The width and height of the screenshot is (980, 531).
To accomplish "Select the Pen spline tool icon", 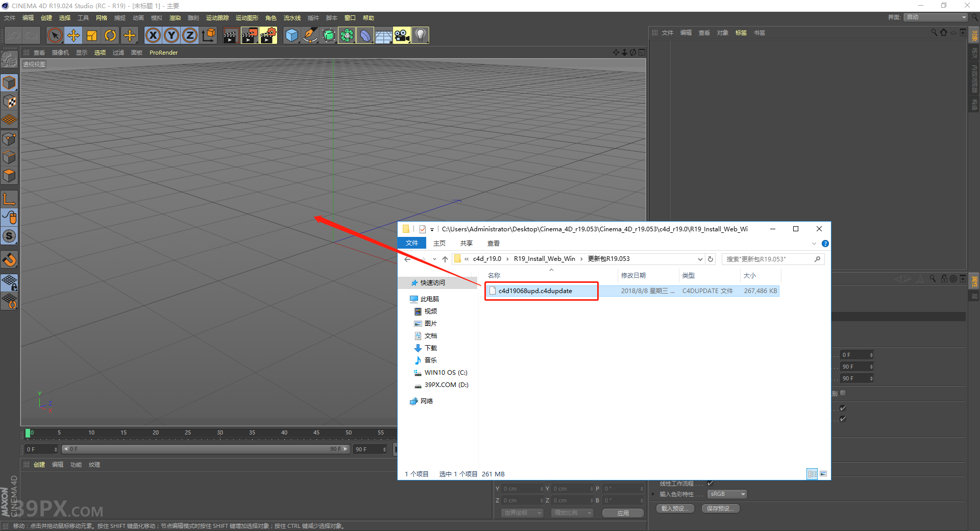I will 310,35.
